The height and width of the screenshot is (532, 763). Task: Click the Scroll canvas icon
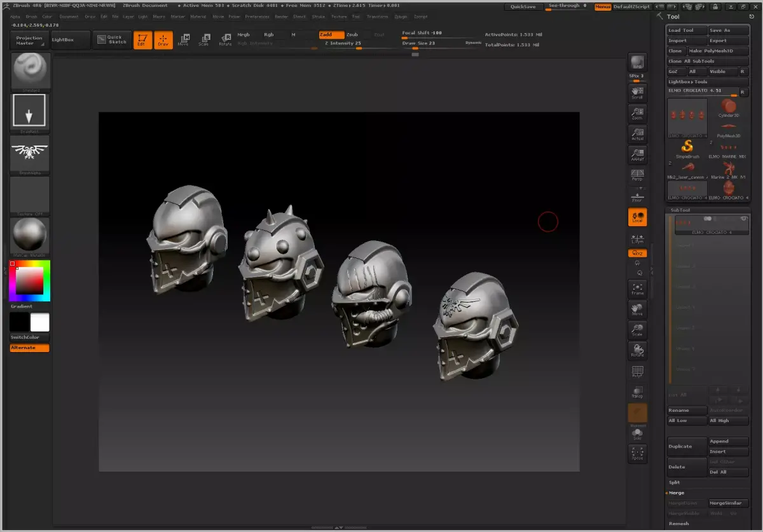[637, 93]
